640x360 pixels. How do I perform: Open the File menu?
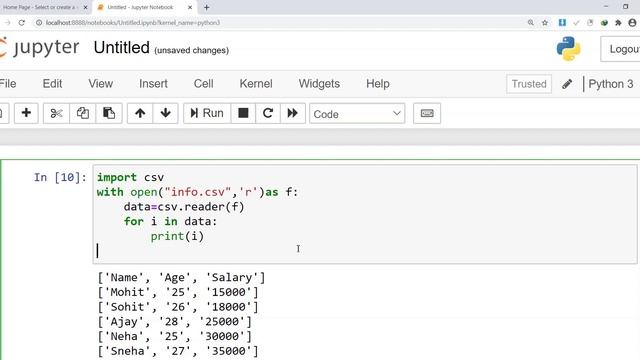point(8,84)
